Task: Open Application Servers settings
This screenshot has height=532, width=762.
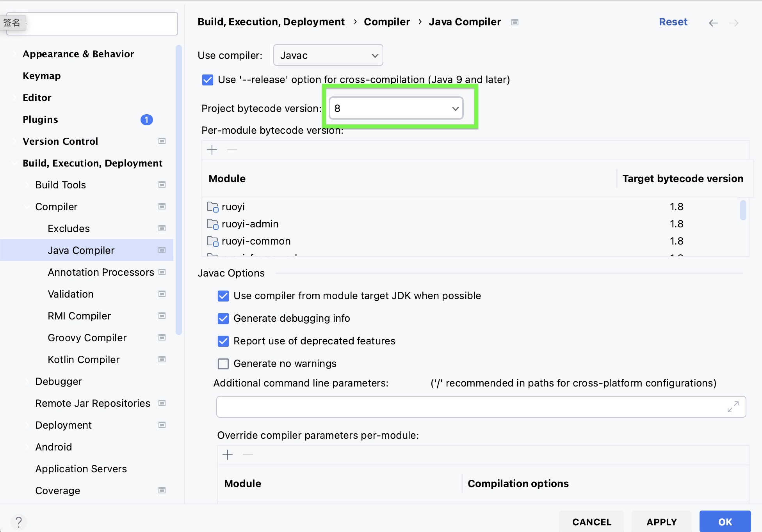Action: [x=81, y=469]
